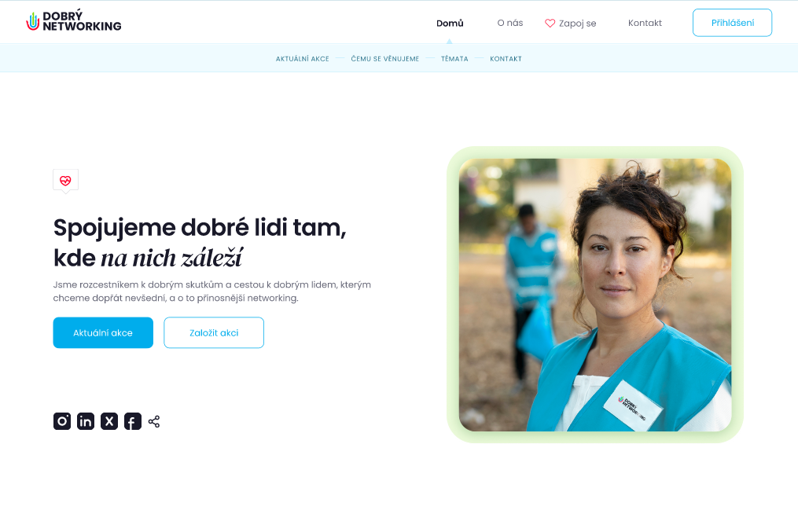
Task: Click the Založit akci button
Action: (x=214, y=332)
